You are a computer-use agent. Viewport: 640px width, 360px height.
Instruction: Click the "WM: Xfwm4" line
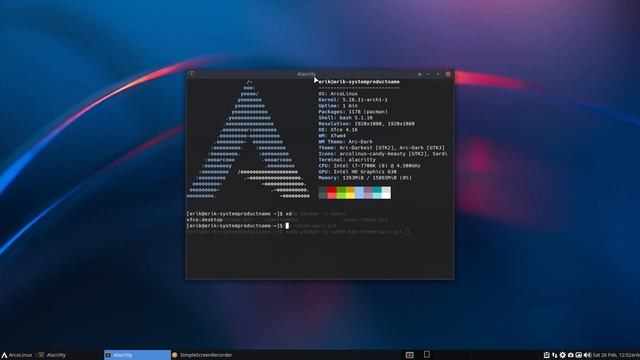click(x=332, y=136)
